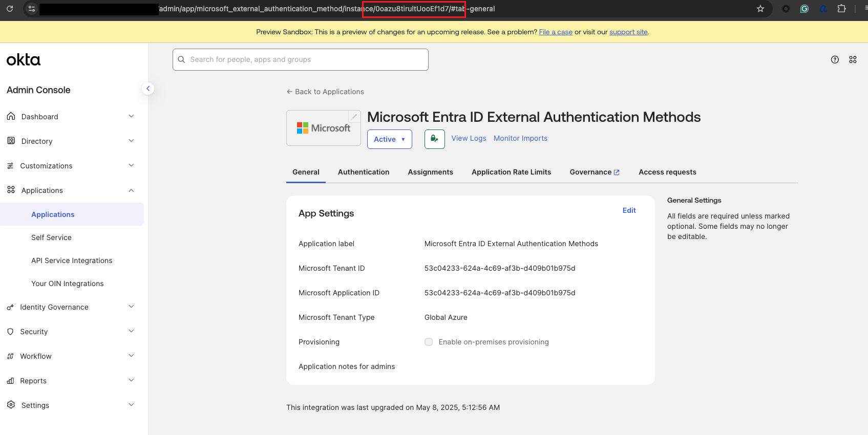Viewport: 868px width, 435px height.
Task: Expand the Settings menu chevron
Action: (x=131, y=405)
